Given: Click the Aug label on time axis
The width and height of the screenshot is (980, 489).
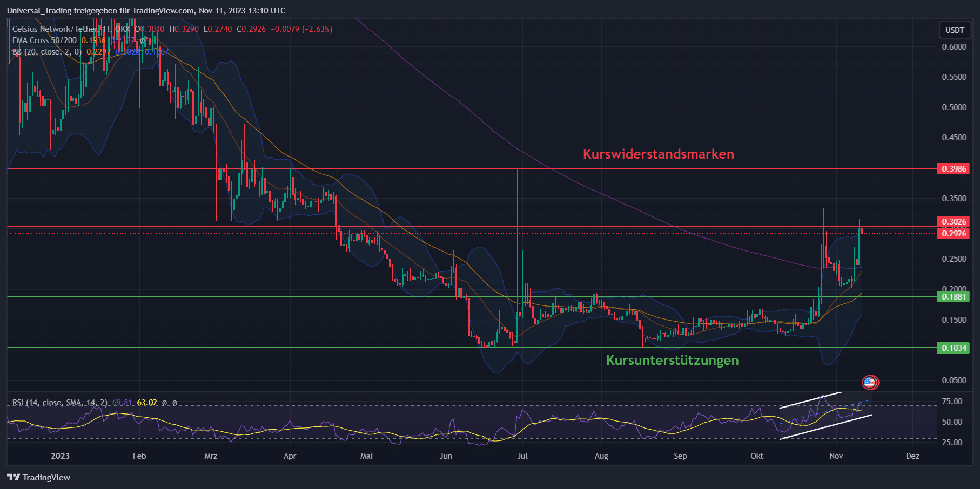Looking at the screenshot, I should [601, 456].
